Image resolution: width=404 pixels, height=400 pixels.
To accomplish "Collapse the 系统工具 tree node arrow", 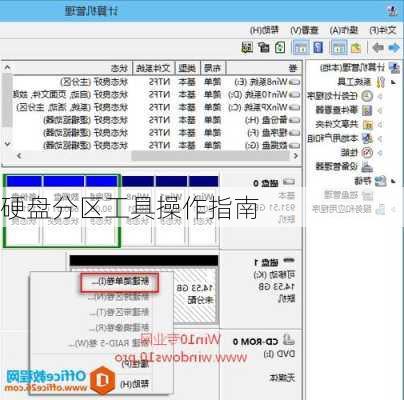I will [x=394, y=82].
